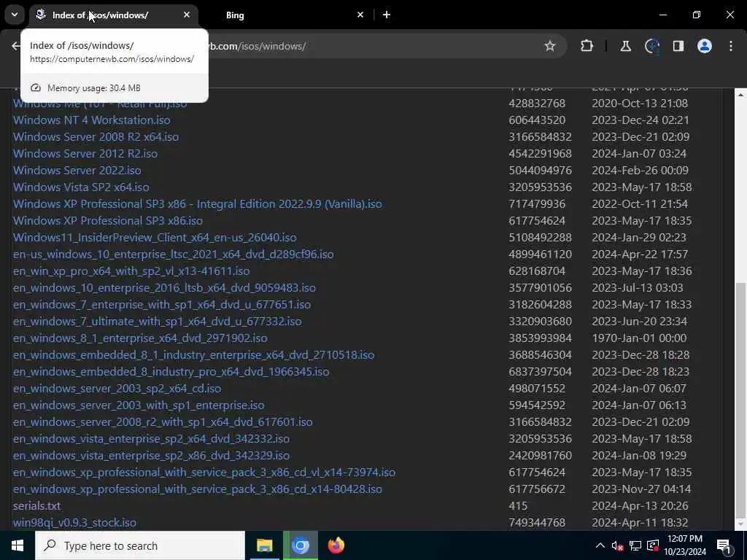Open the serials.txt file link
The height and width of the screenshot is (560, 747).
[36, 506]
